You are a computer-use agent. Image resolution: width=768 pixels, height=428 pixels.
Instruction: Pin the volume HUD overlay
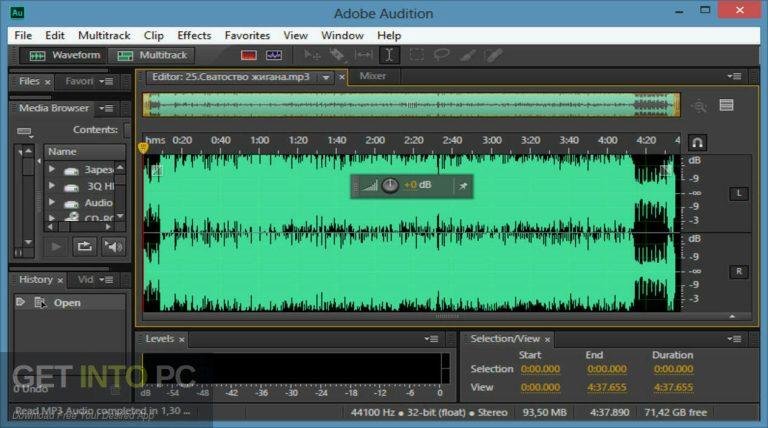[463, 186]
